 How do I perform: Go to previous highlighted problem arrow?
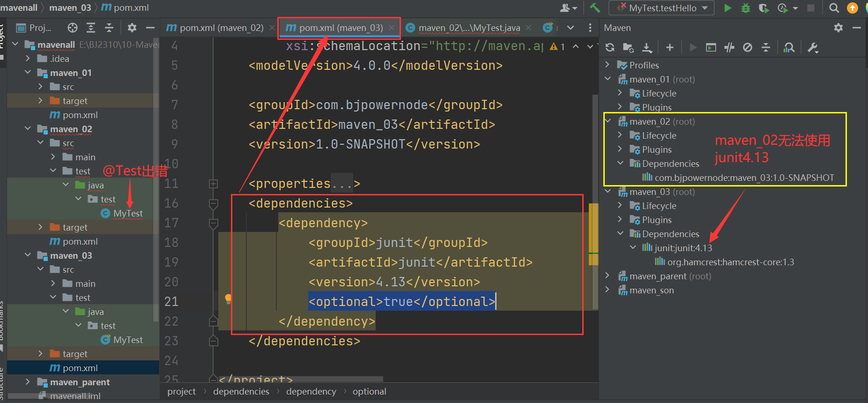[x=576, y=46]
